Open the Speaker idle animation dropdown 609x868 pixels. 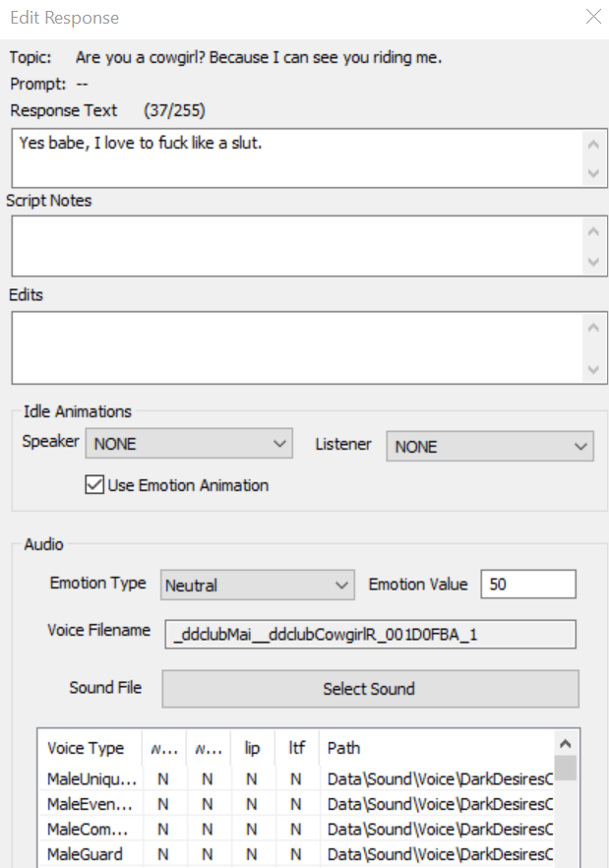[x=189, y=444]
